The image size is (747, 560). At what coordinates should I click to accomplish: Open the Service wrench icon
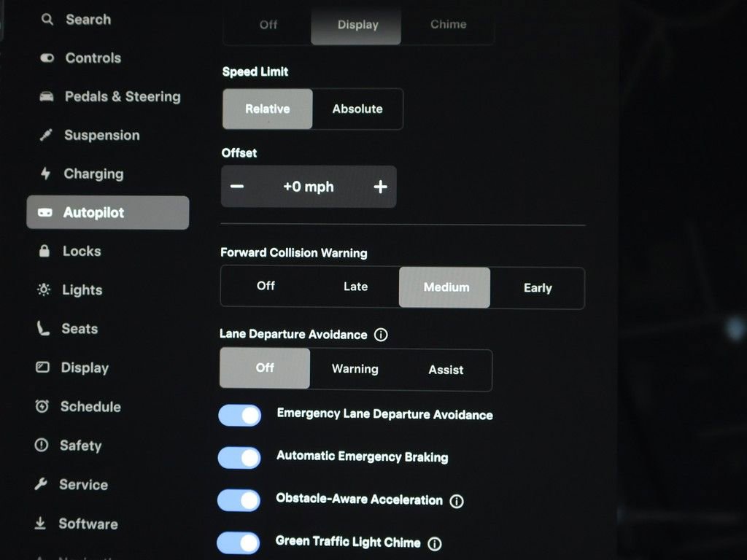point(45,485)
